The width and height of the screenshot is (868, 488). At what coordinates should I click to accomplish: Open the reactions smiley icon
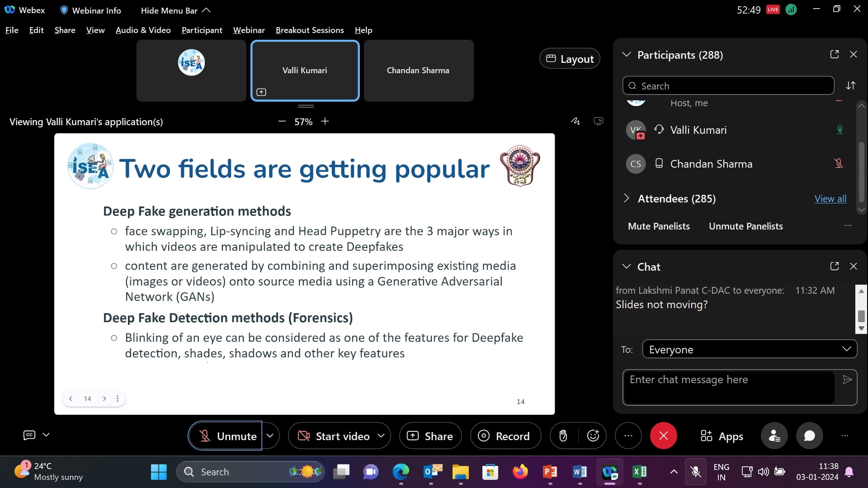tap(593, 436)
